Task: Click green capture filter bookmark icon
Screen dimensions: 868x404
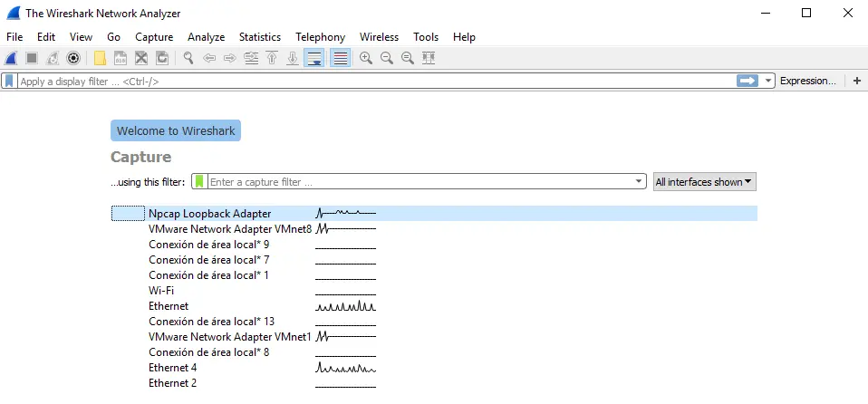Action: tap(199, 181)
